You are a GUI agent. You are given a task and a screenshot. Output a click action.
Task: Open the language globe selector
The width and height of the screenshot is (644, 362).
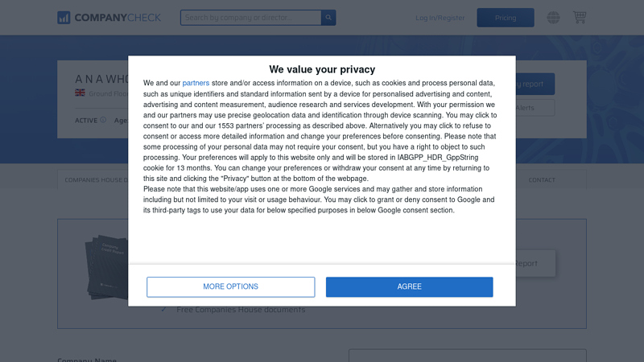click(x=553, y=18)
